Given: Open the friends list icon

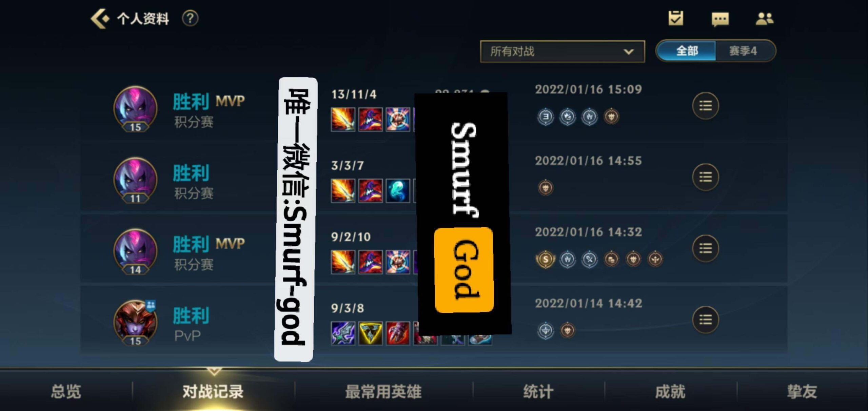Looking at the screenshot, I should (764, 19).
